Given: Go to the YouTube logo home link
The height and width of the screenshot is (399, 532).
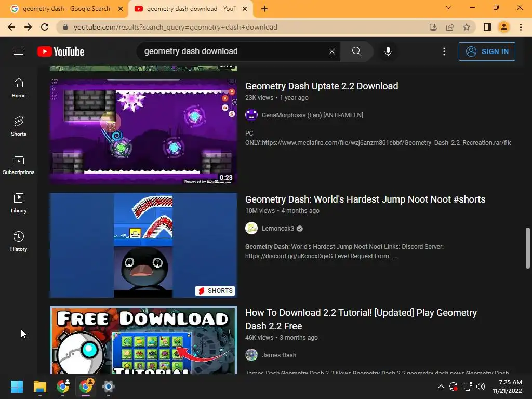Looking at the screenshot, I should point(61,51).
